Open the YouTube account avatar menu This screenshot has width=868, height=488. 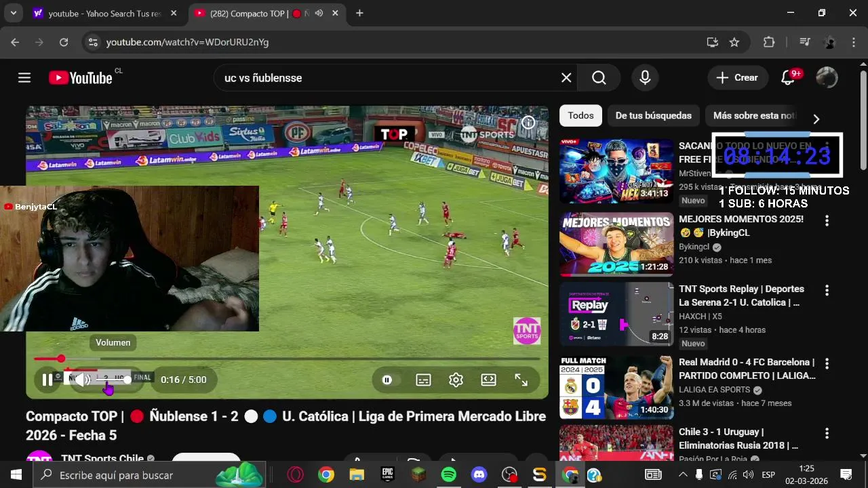[827, 78]
